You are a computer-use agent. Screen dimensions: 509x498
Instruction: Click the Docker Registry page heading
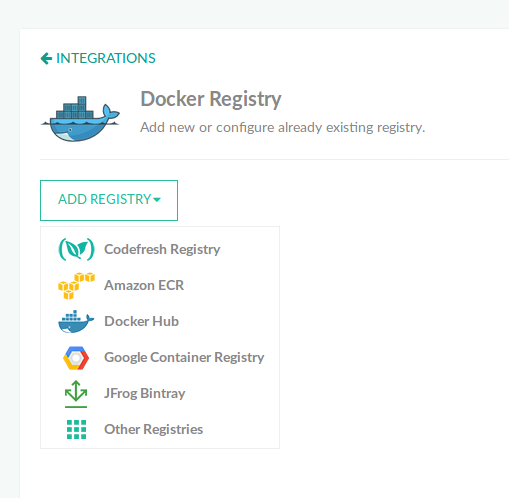(x=211, y=99)
